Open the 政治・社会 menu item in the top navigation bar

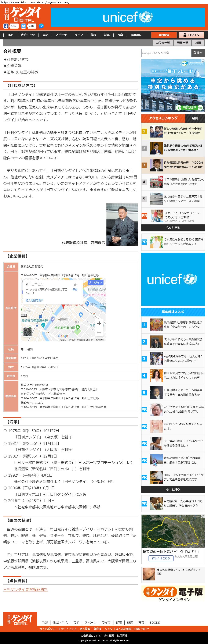point(28,35)
